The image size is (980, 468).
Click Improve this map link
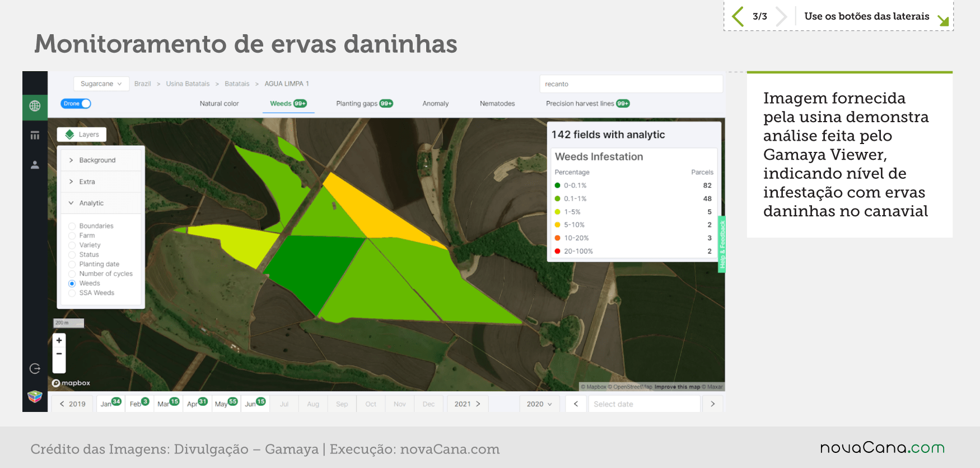677,387
